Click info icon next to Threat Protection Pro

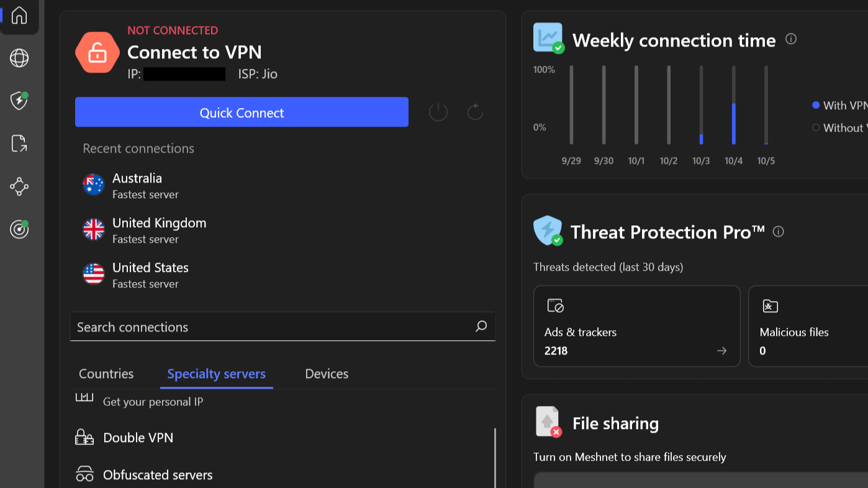(x=778, y=232)
